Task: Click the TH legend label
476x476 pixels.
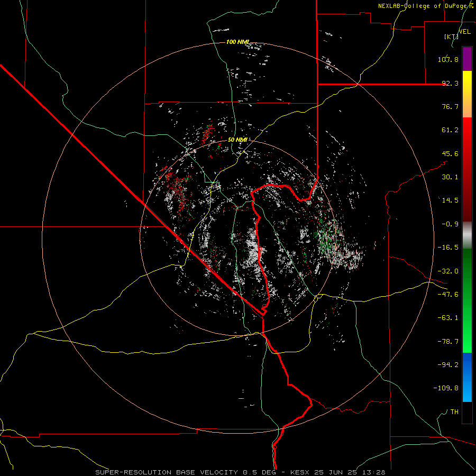Action: [x=454, y=412]
